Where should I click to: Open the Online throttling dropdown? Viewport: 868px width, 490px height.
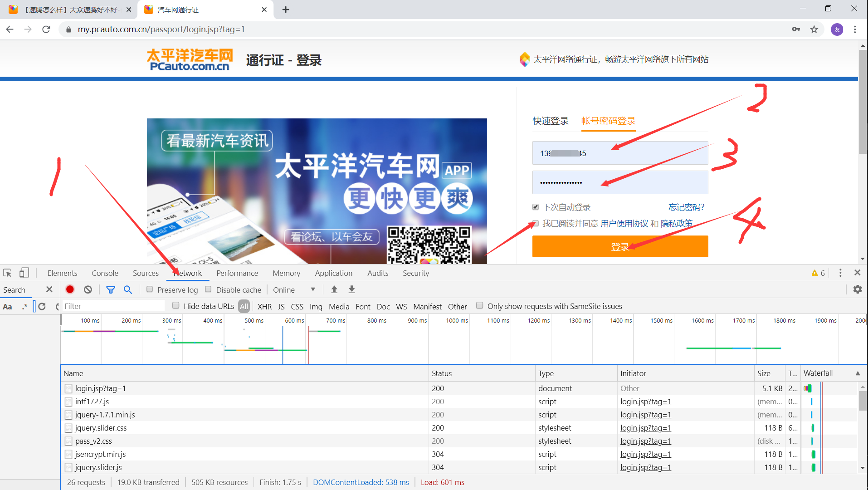point(294,289)
